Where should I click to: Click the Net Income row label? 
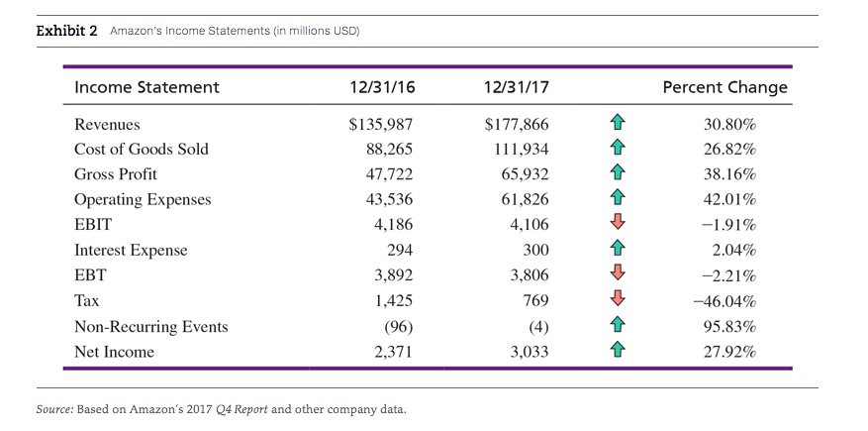pyautogui.click(x=114, y=352)
